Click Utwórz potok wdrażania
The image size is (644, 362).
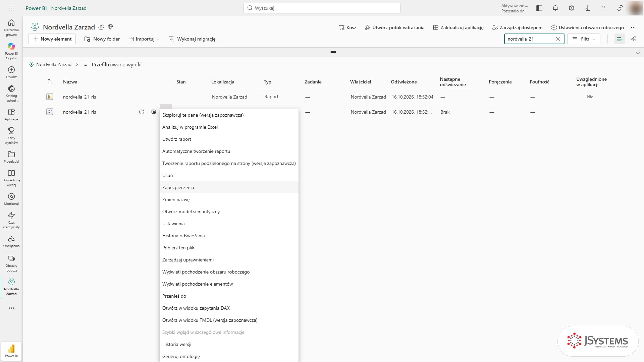coord(395,27)
